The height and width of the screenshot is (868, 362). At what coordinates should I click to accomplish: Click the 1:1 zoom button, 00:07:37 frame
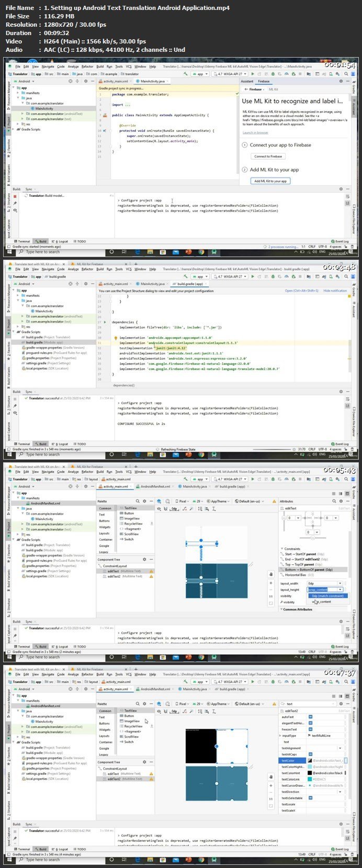[270, 799]
